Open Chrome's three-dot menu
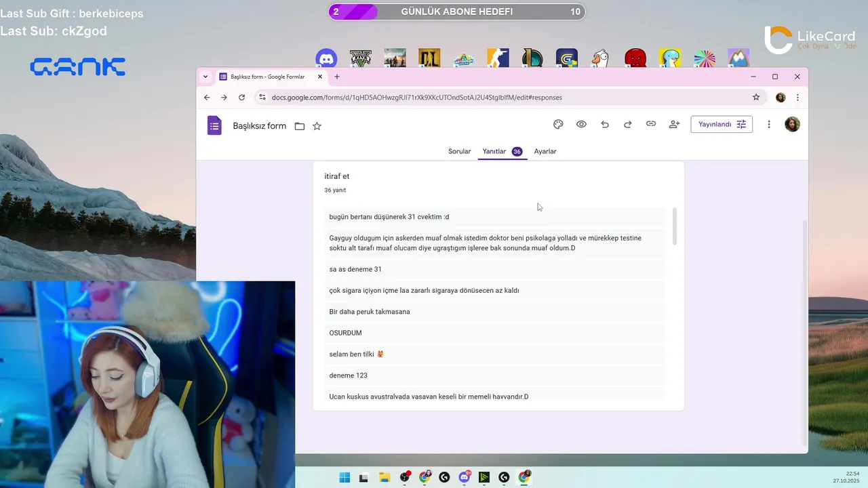This screenshot has width=868, height=488. pos(797,98)
